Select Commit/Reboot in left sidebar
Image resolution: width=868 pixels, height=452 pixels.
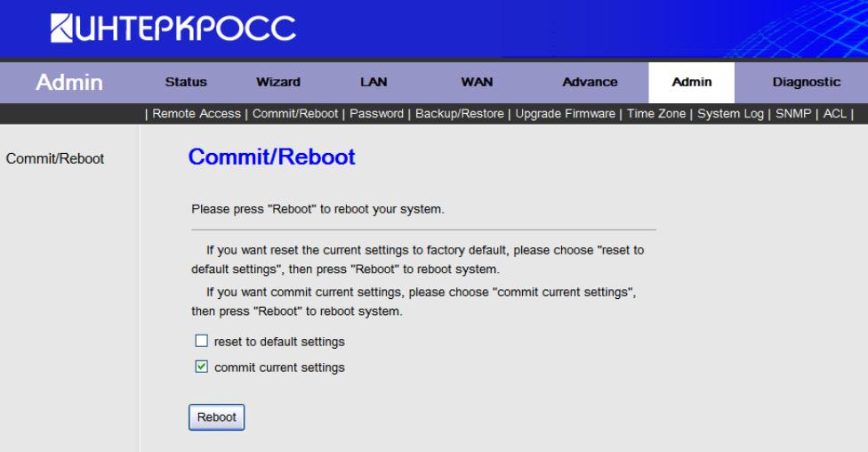point(55,158)
